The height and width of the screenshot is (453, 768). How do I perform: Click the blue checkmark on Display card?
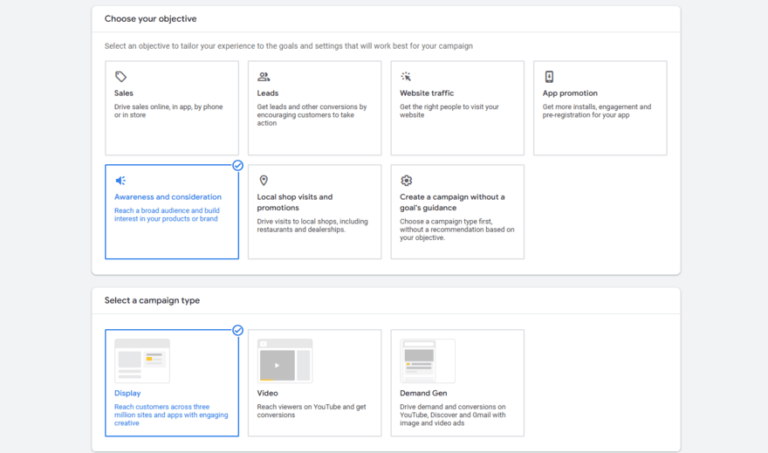238,330
